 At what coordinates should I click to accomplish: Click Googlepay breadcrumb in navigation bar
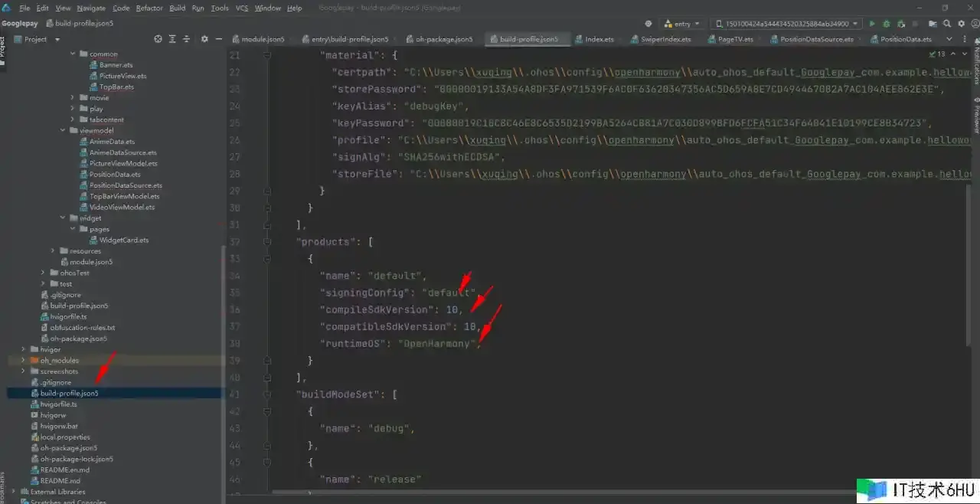click(x=20, y=23)
